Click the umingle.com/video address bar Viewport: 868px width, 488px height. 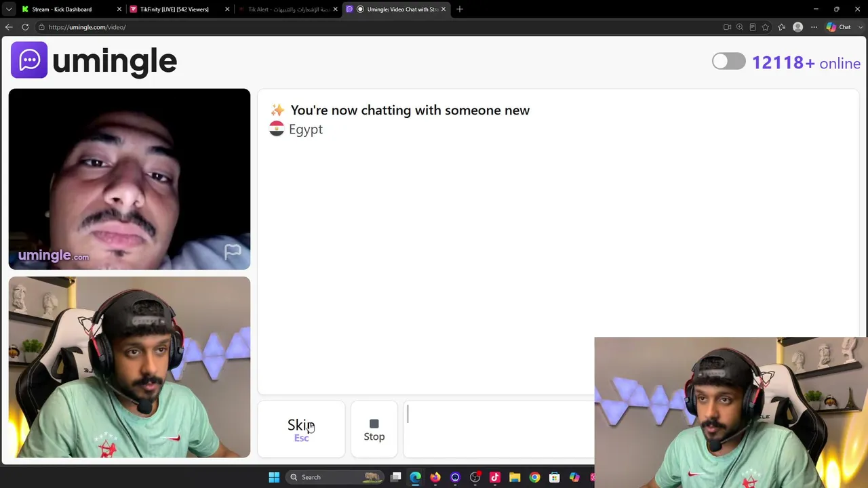(x=380, y=27)
